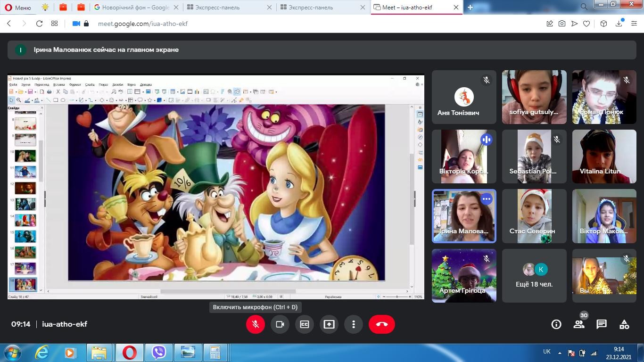Select Віктор Маков video tile
Screen dimensions: 644x362
pyautogui.click(x=604, y=216)
